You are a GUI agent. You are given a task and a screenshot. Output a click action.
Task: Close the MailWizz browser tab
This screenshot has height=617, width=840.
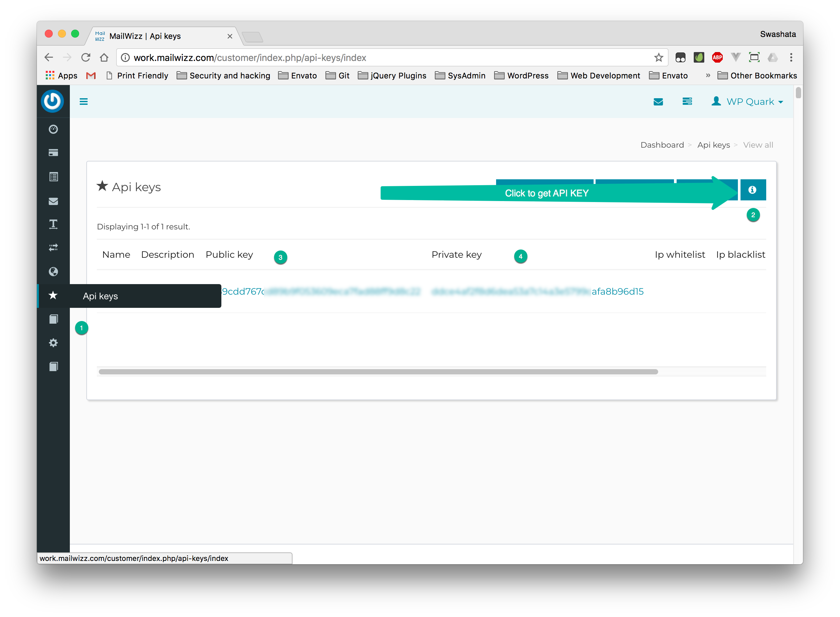point(230,36)
